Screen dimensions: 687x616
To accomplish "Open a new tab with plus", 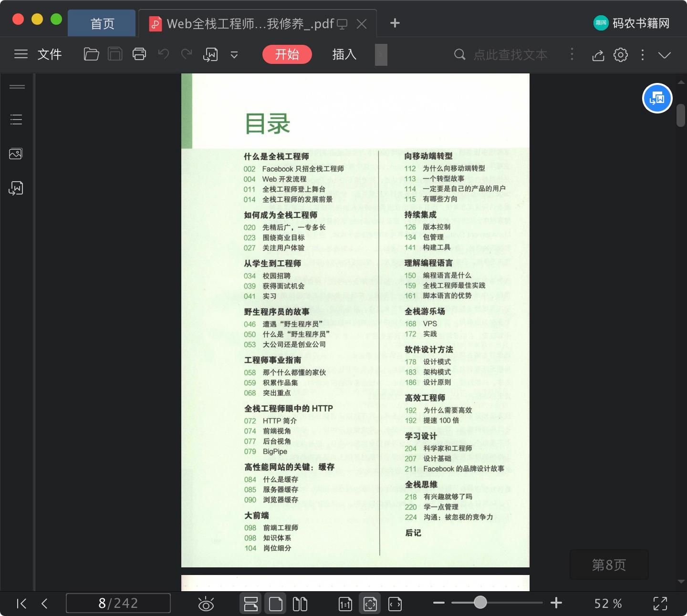I will [395, 23].
